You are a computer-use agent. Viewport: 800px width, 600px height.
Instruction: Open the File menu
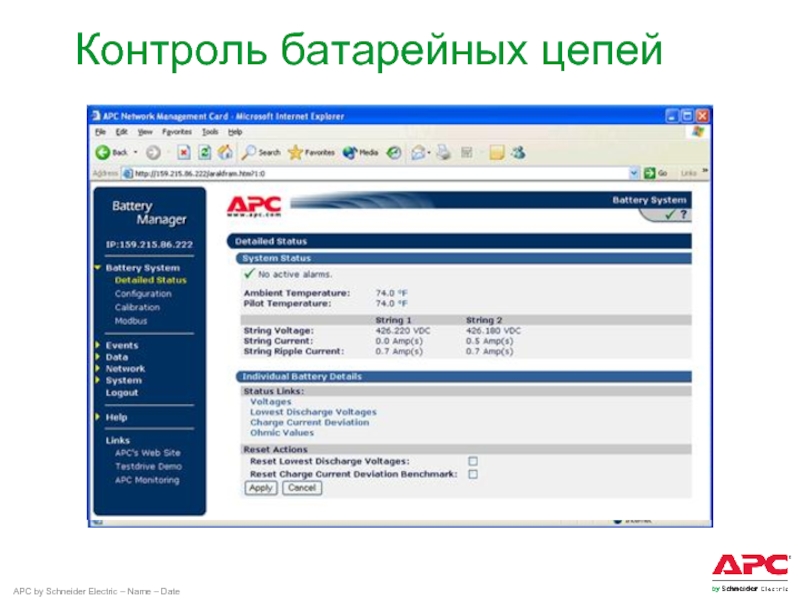[101, 132]
